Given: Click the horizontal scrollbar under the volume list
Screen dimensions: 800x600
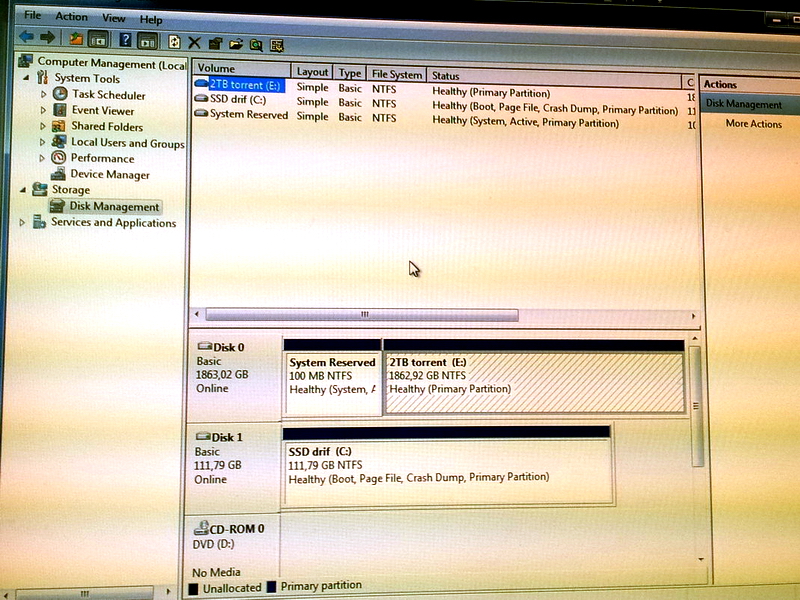Looking at the screenshot, I should pyautogui.click(x=365, y=315).
